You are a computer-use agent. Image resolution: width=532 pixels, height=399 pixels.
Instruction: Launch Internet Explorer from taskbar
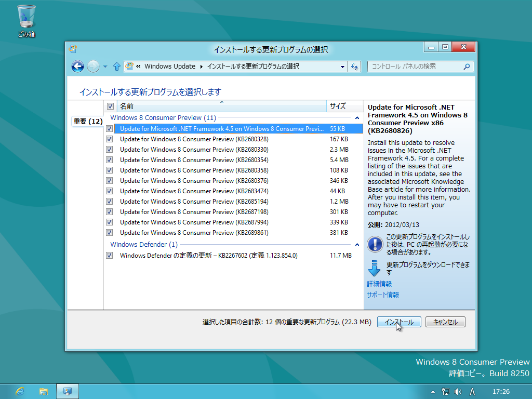point(20,392)
